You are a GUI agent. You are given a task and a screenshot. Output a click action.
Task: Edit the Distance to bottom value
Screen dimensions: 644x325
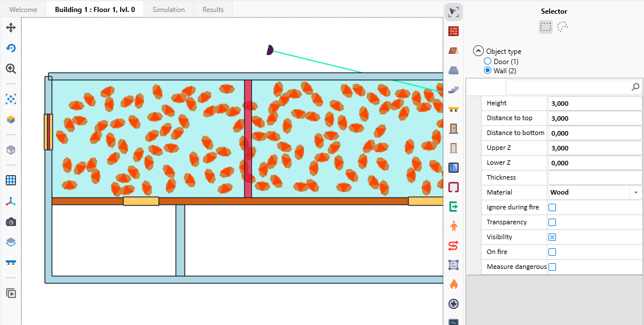[595, 133]
